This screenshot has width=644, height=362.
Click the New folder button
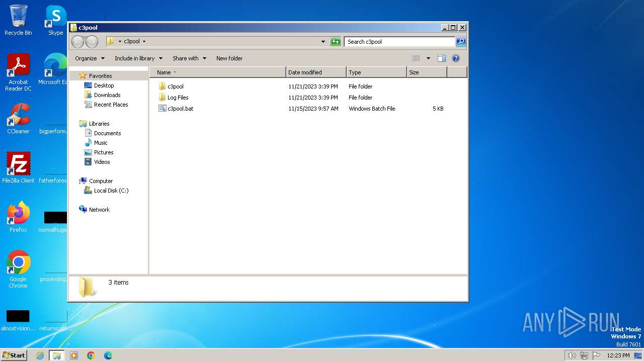point(229,58)
